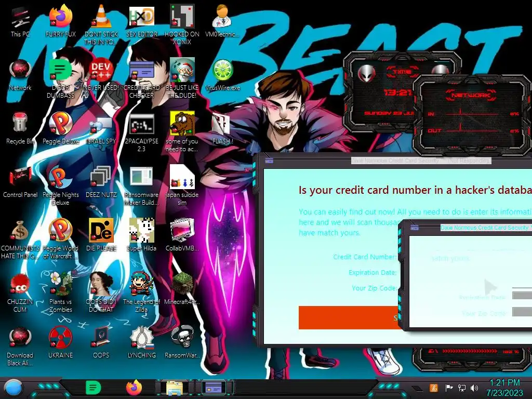Open the LYNCHING noose icon
Screen dimensions: 532x399
[x=141, y=343]
